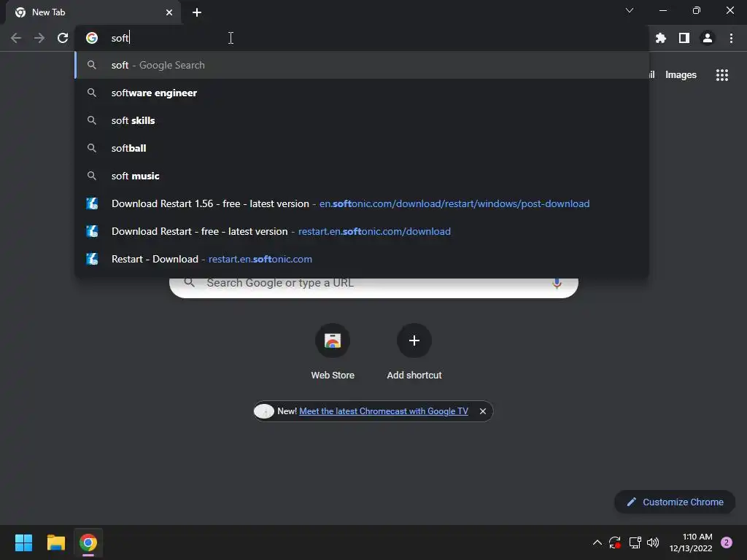Go back with the back arrow
The image size is (747, 560).
tap(16, 38)
